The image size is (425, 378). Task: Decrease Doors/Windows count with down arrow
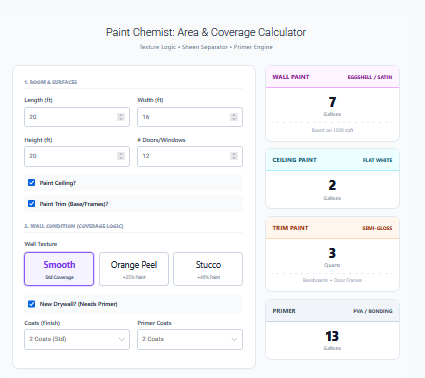pos(234,158)
